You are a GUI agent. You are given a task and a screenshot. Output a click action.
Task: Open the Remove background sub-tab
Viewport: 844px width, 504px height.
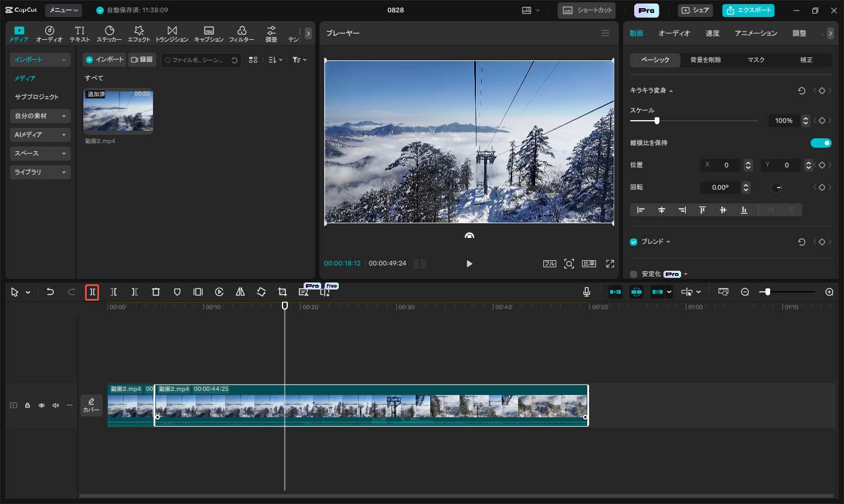(x=706, y=60)
